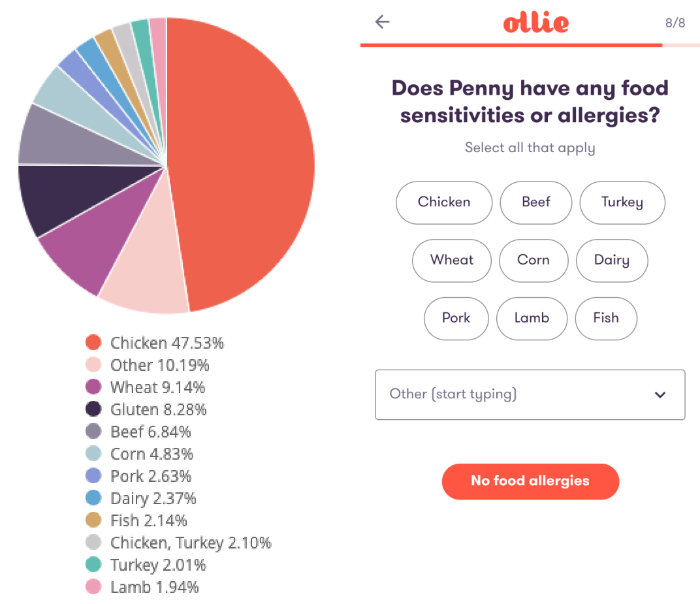Click the large Chicken pie slice
This screenshot has width=700, height=604.
click(241, 165)
